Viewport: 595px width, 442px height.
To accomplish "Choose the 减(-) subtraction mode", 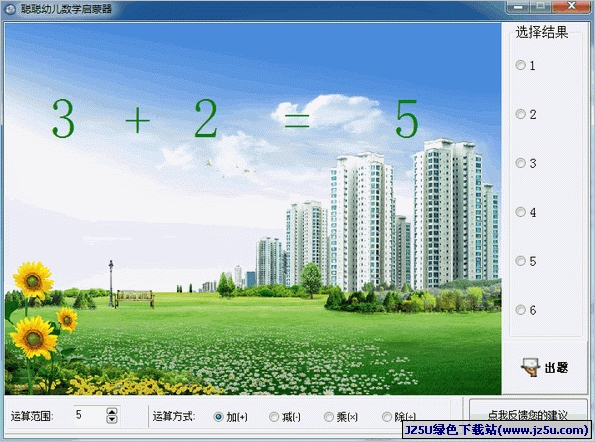I will (285, 417).
